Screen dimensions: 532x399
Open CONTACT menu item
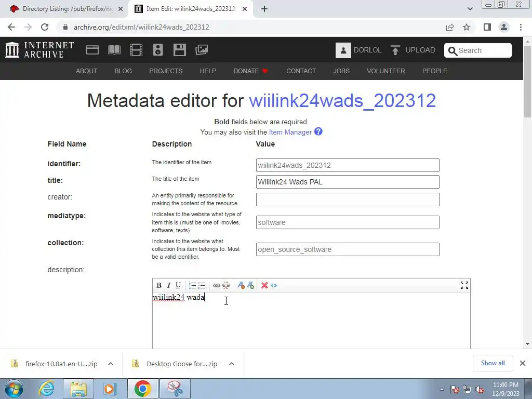pos(301,71)
